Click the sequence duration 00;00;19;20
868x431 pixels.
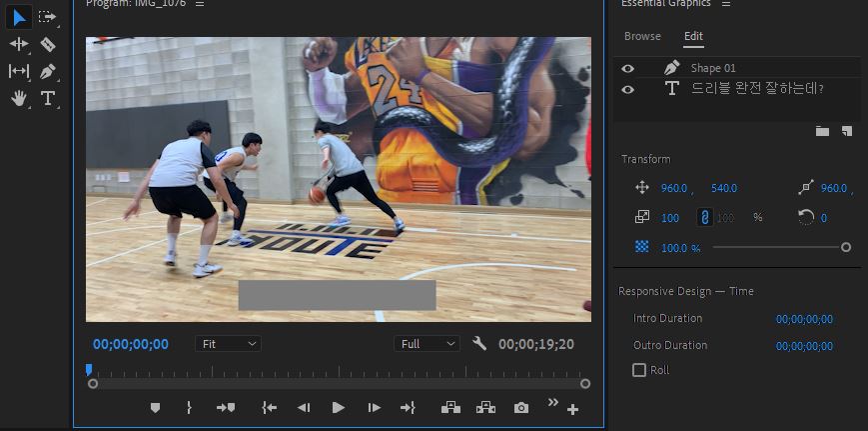[x=536, y=345]
